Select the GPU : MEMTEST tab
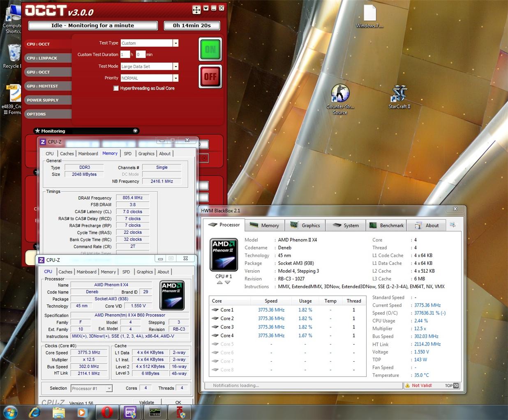This screenshot has width=508, height=420. [x=48, y=86]
